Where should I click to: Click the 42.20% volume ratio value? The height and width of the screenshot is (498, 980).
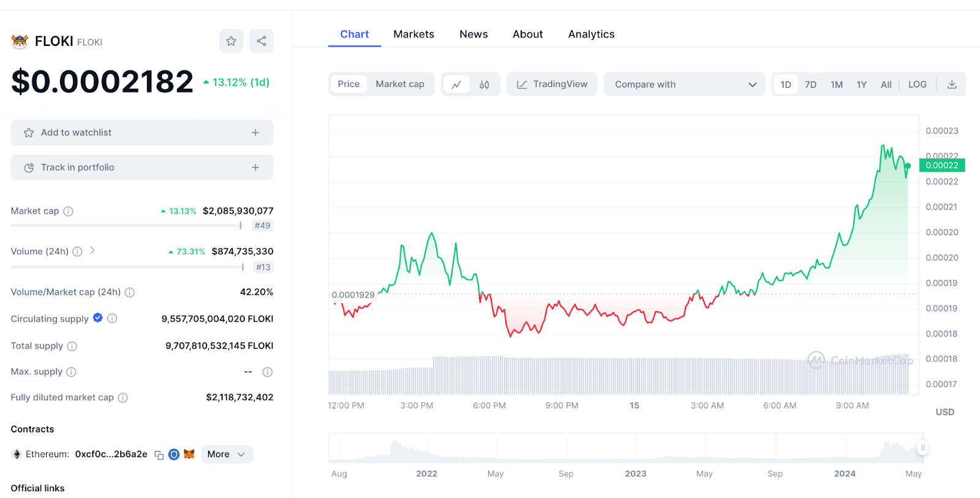(x=257, y=292)
